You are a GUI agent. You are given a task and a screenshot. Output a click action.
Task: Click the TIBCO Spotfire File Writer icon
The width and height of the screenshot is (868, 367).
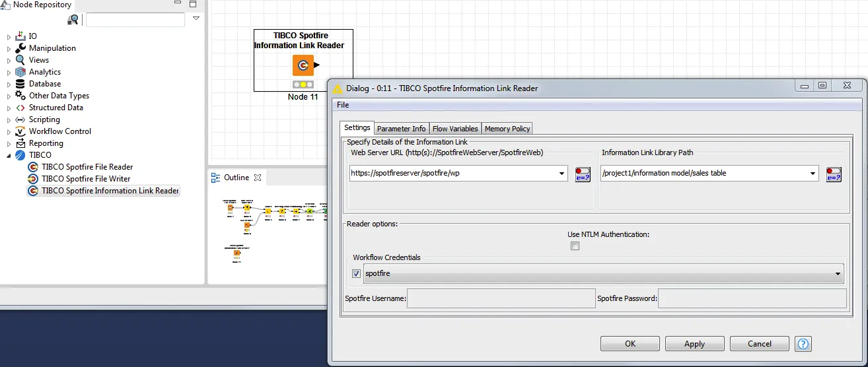32,179
